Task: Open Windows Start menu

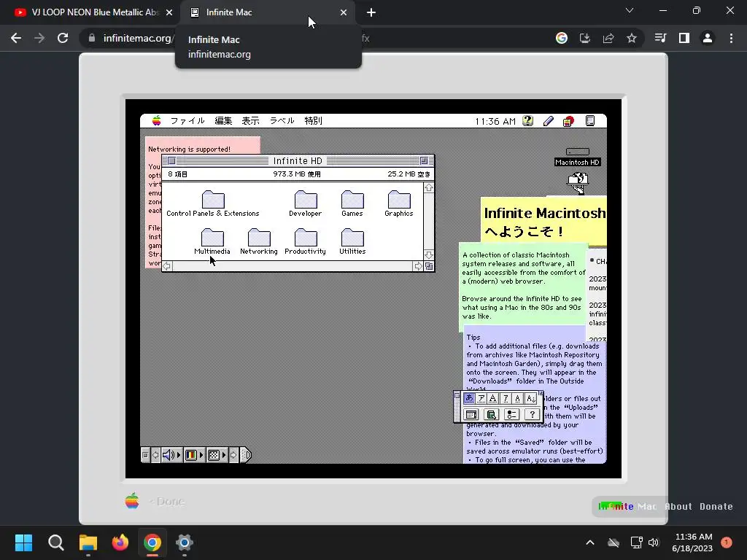Action: click(23, 542)
